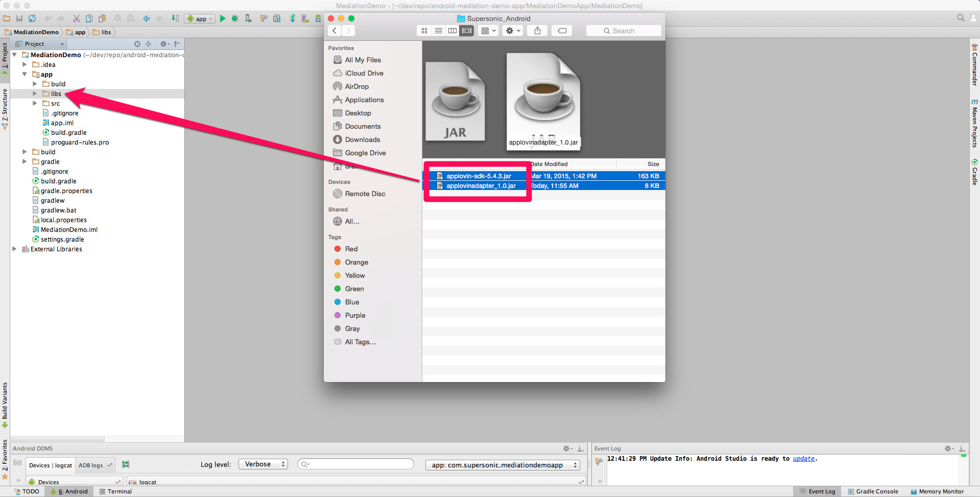Click the Save All floppy disk icon
Screen dimensions: 980x497
(19, 18)
